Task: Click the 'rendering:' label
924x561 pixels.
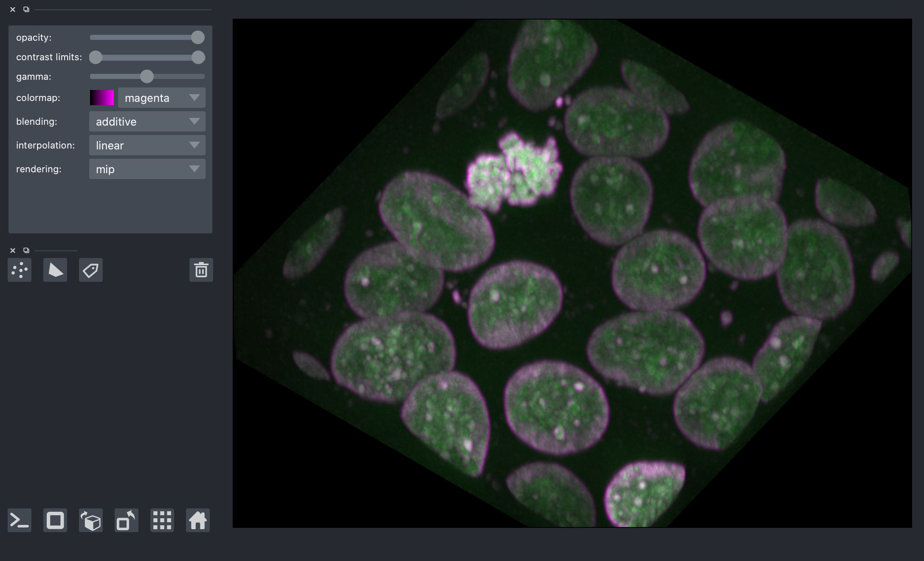Action: tap(39, 169)
